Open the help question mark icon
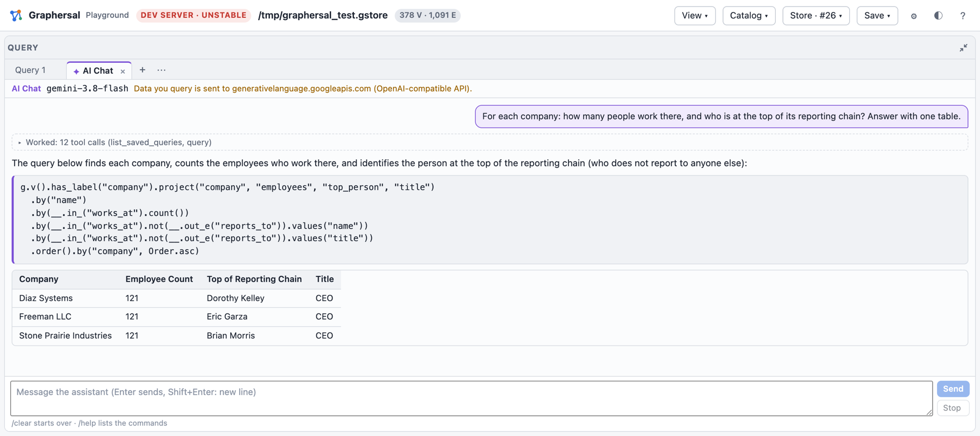 963,16
